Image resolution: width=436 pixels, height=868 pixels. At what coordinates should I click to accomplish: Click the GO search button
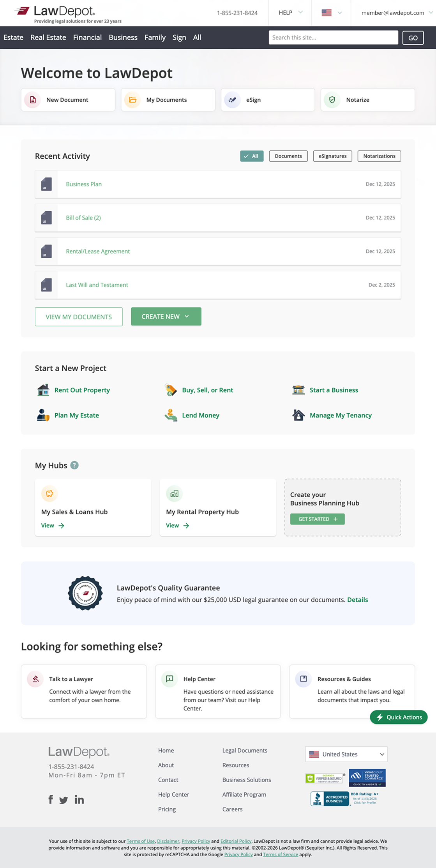(413, 37)
